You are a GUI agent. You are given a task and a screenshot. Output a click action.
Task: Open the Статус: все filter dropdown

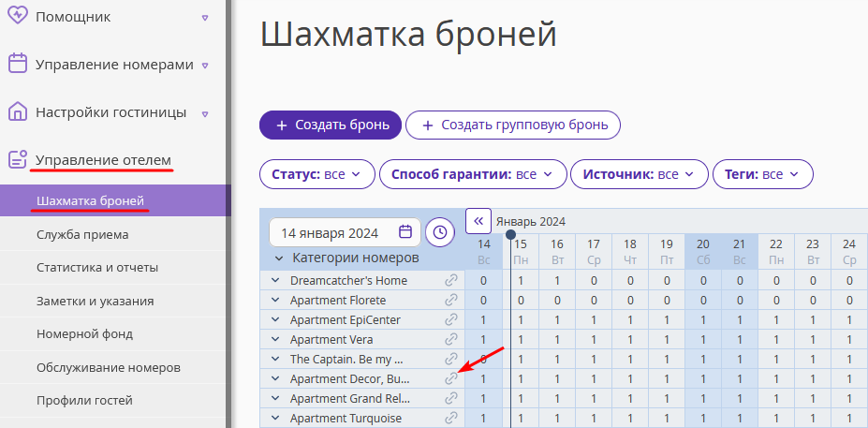pyautogui.click(x=317, y=174)
